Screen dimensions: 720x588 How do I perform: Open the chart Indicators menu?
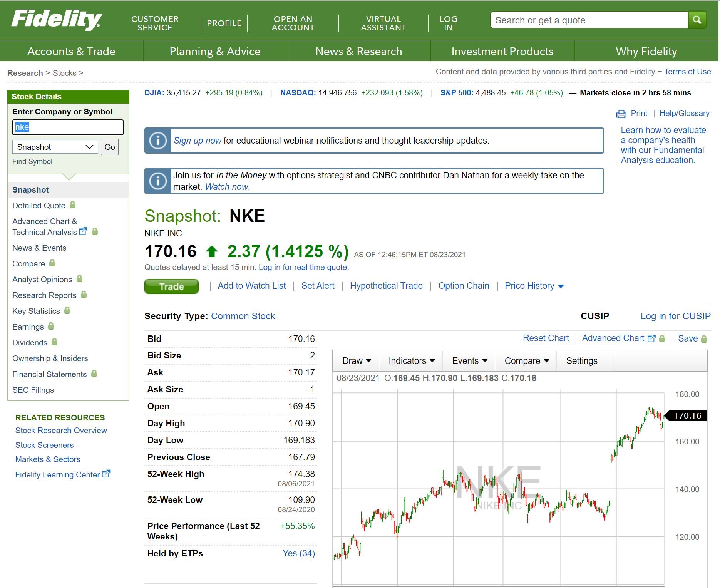[411, 361]
